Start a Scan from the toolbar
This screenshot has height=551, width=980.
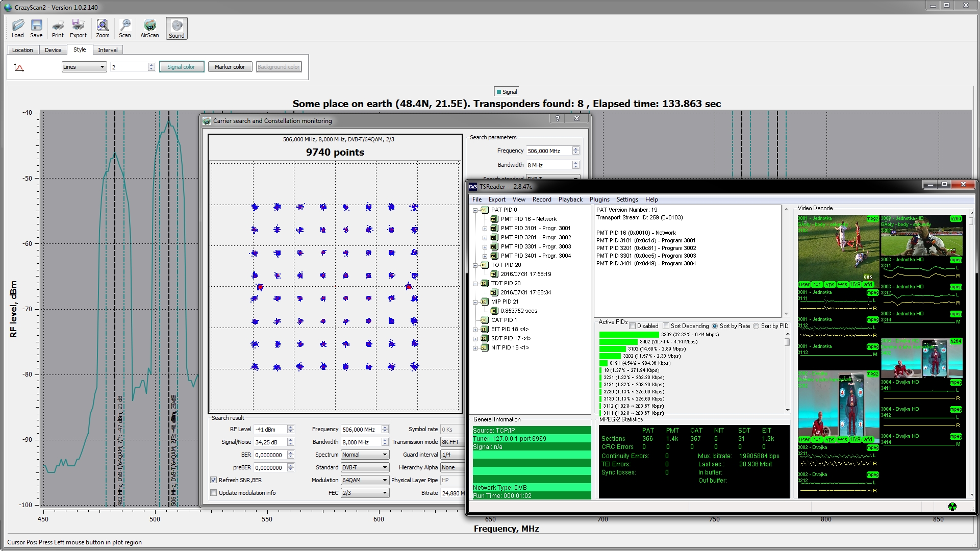tap(125, 28)
